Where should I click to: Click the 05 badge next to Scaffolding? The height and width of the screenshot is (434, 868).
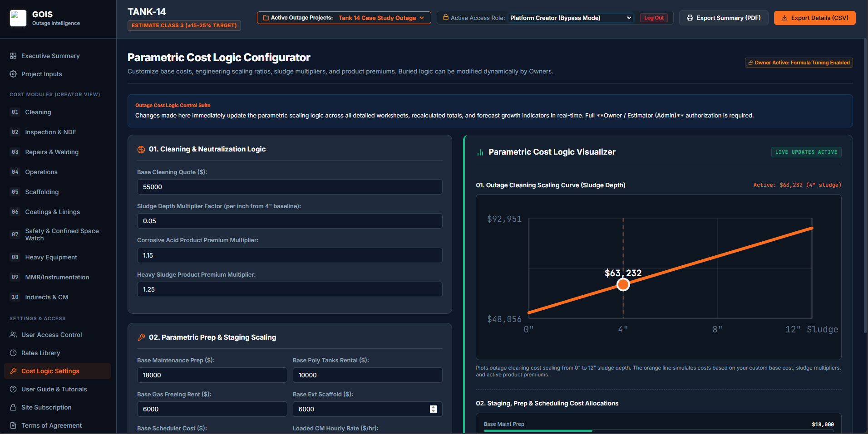[x=15, y=192]
